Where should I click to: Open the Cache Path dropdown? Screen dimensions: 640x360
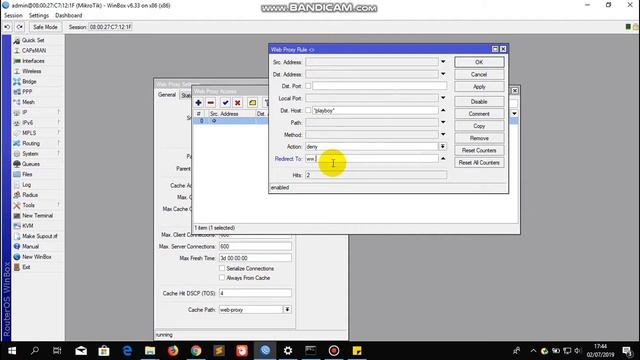point(287,309)
